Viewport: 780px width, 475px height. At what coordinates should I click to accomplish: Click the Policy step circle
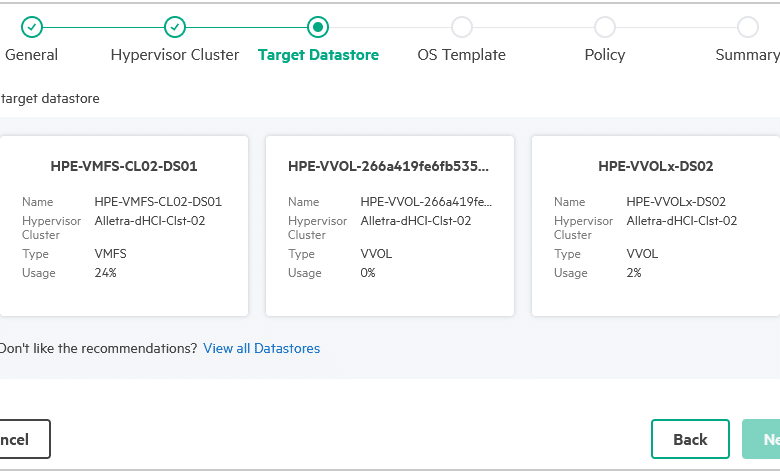[x=605, y=27]
